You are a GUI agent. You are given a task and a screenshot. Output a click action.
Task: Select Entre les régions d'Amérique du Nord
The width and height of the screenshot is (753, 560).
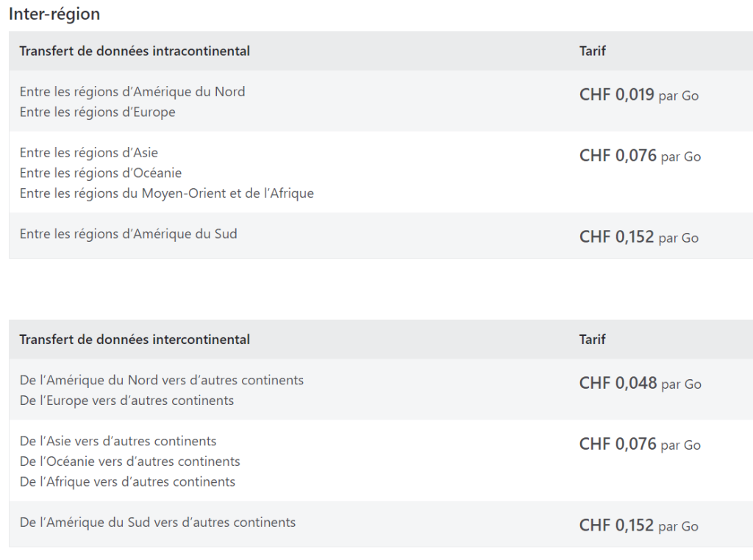tap(132, 91)
